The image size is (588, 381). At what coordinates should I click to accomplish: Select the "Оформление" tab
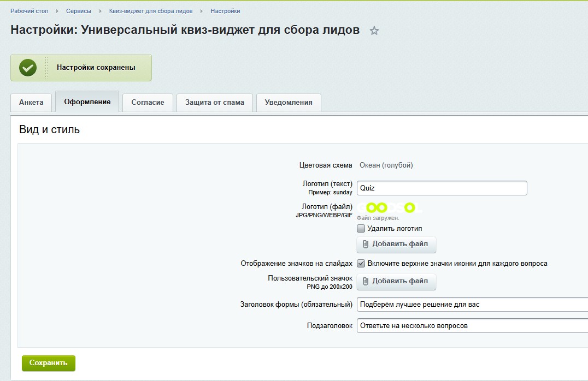pos(87,102)
